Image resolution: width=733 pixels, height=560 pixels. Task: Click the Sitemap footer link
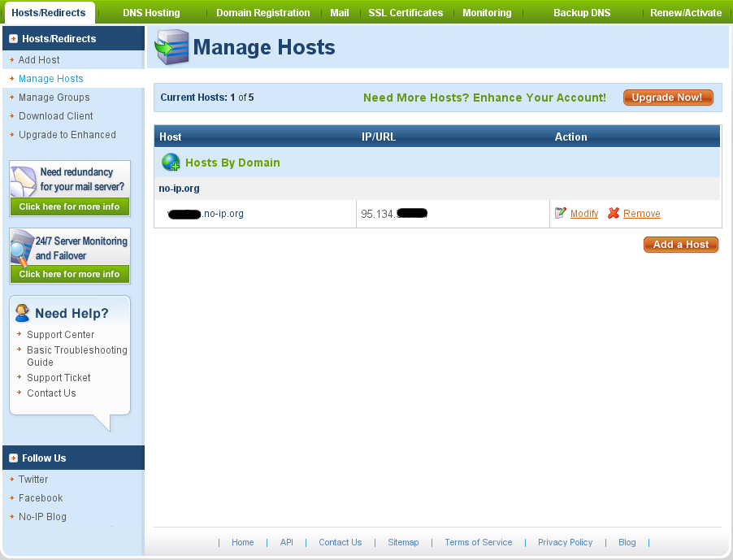tap(403, 542)
